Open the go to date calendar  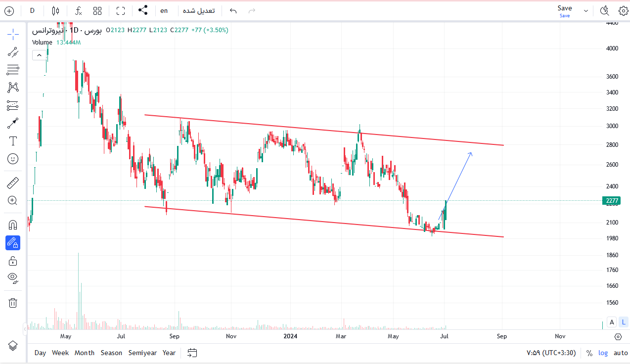192,353
